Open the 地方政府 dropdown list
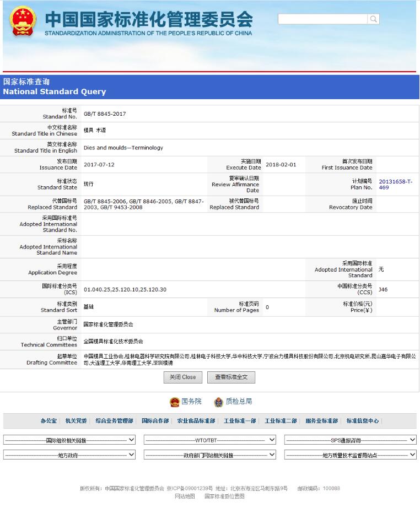 pyautogui.click(x=69, y=455)
